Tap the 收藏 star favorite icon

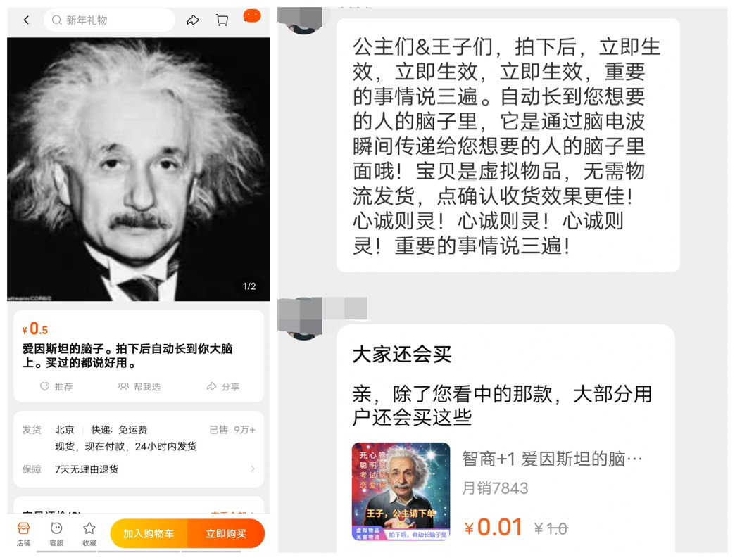89,534
